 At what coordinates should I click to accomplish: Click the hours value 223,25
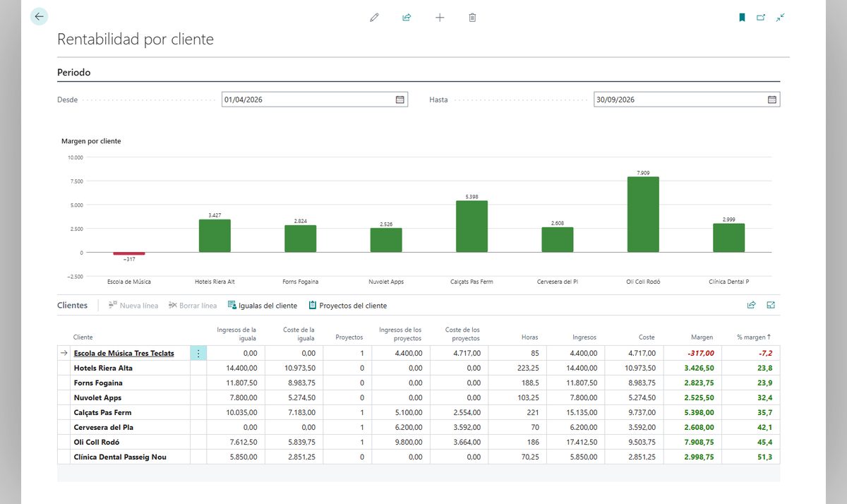click(x=528, y=368)
